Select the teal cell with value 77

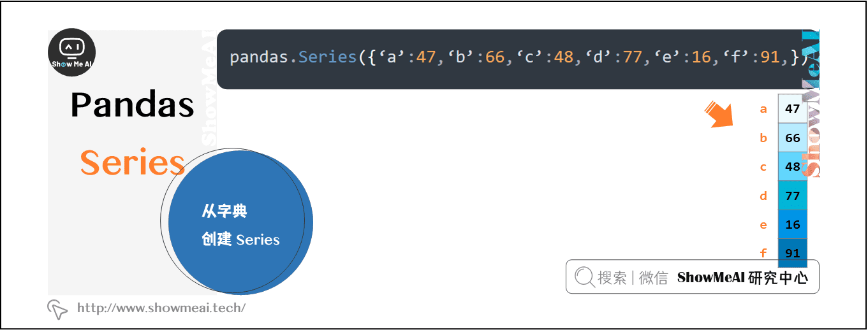[792, 196]
